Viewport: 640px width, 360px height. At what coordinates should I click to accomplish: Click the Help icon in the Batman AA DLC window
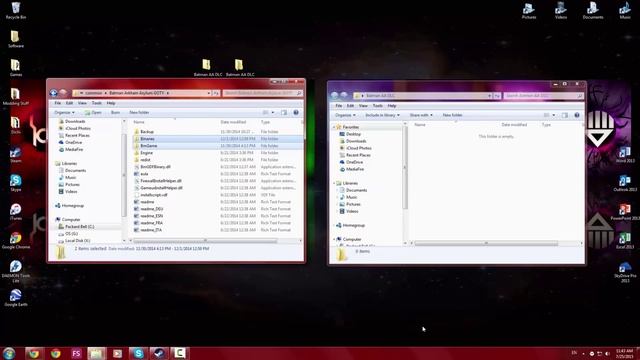[x=577, y=115]
